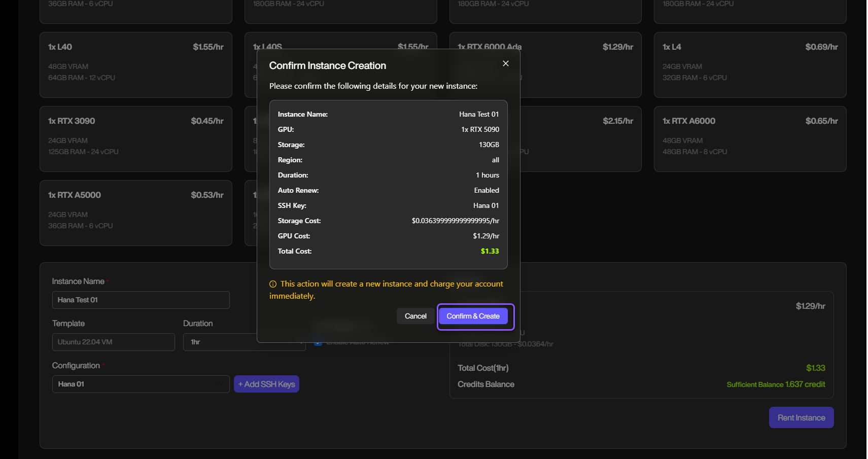Select the 1x L4 GPU card

[x=749, y=64]
